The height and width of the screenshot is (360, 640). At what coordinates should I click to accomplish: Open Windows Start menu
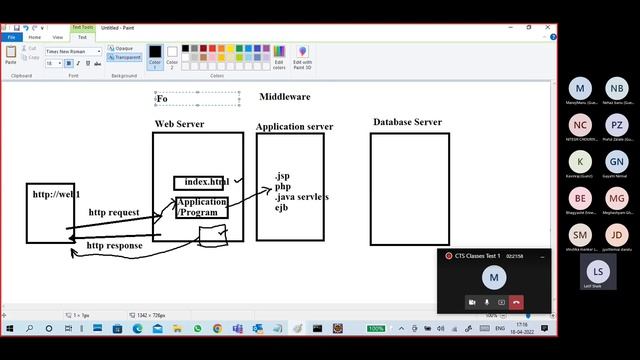10,328
